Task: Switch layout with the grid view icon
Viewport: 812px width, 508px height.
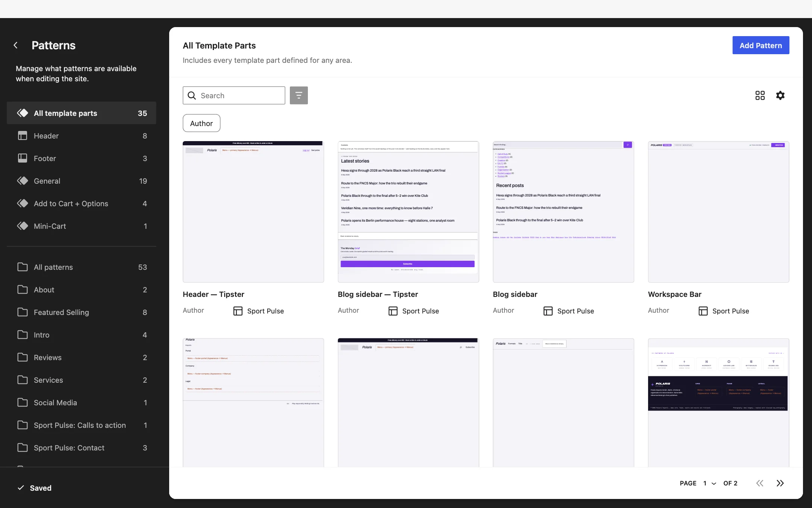Action: point(760,95)
